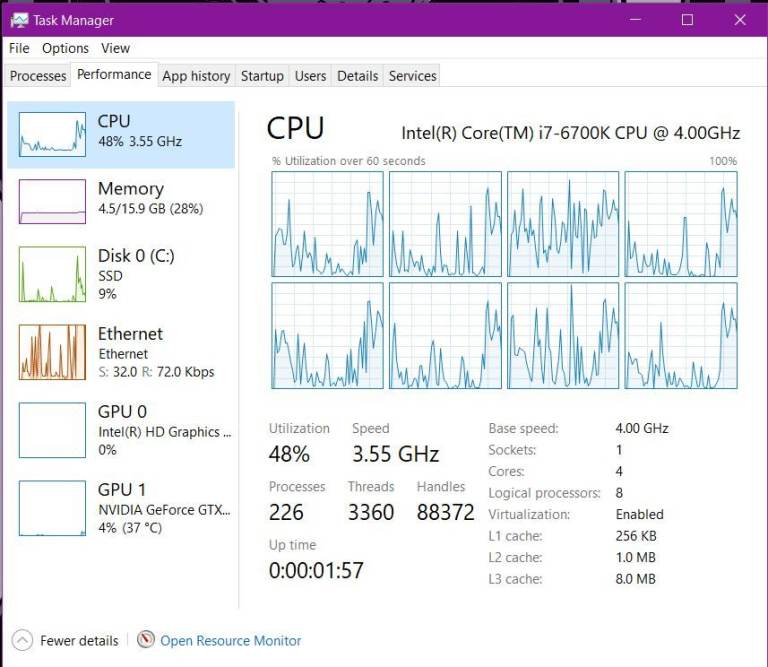Select the Memory usage mini graph
Screen dimensions: 768x667
point(52,201)
